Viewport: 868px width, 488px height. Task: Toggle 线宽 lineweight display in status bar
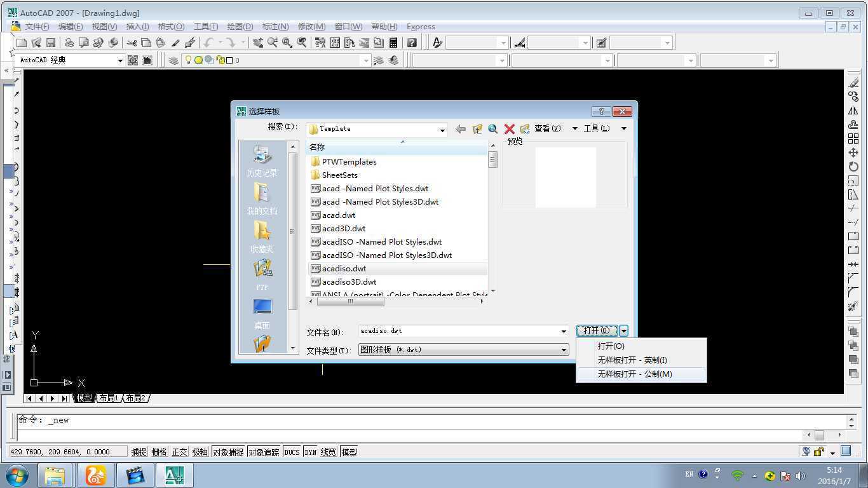pos(328,452)
